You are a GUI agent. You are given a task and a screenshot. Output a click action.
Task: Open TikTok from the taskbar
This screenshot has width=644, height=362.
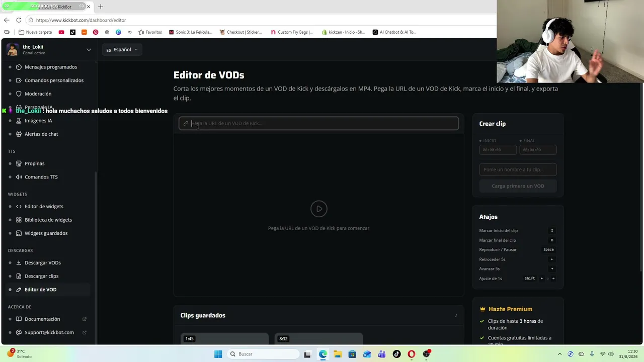click(x=396, y=354)
